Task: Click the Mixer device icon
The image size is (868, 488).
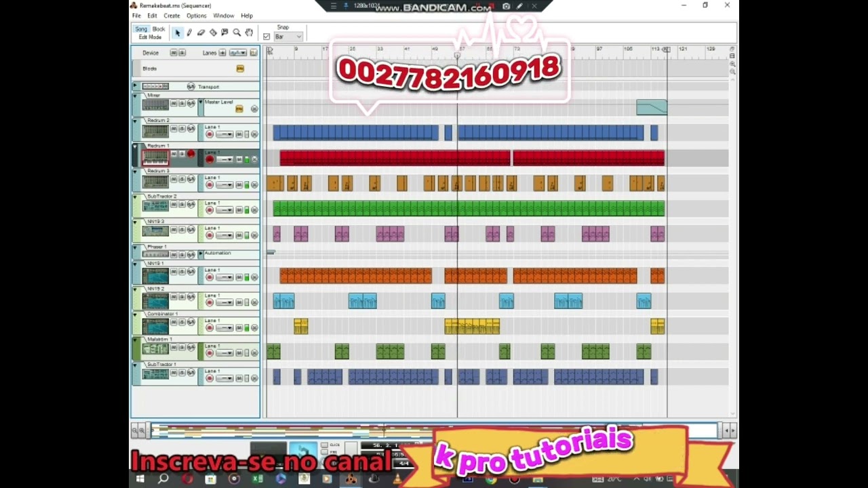Action: (155, 105)
